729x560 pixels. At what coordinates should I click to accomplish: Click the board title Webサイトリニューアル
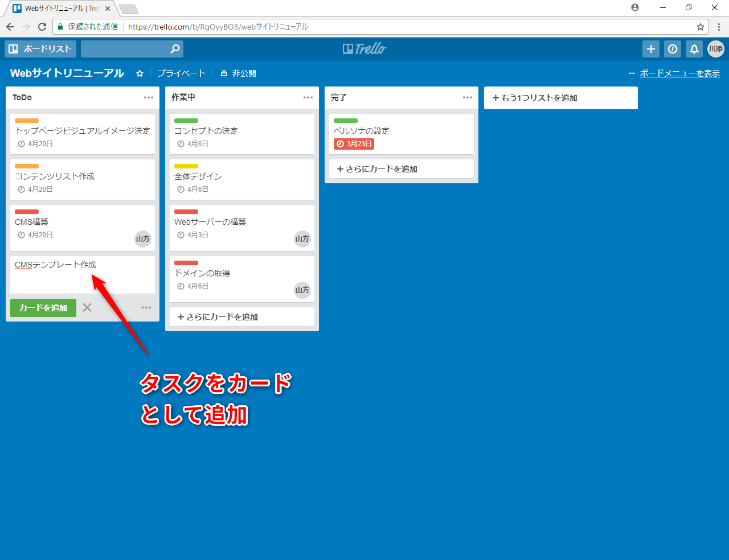67,73
